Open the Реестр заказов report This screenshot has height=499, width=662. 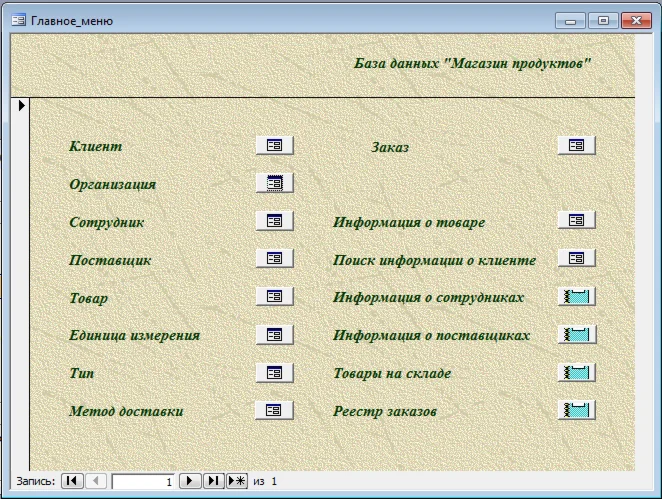point(576,410)
